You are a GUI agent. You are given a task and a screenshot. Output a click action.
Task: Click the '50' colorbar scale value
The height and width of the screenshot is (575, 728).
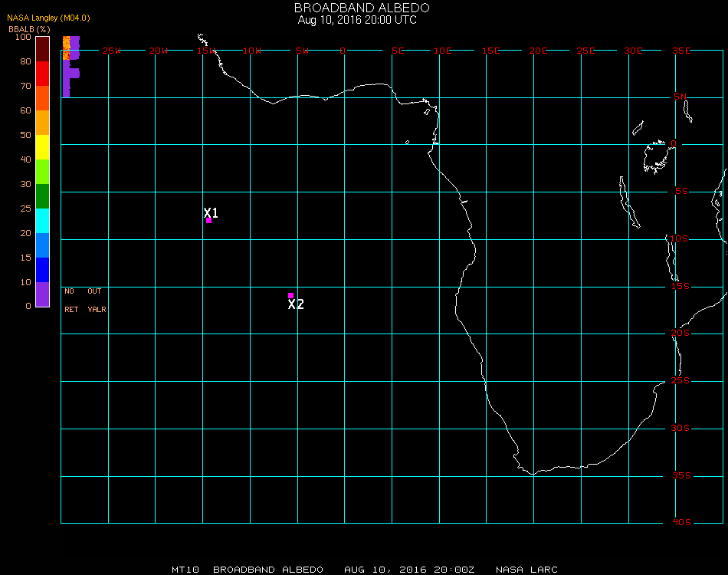coord(25,135)
